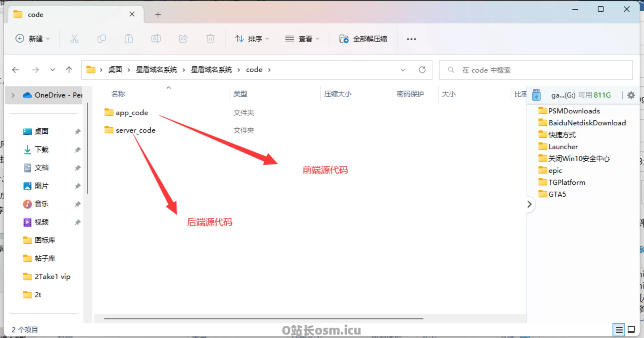Switch to large thumbnails view icon

631,330
